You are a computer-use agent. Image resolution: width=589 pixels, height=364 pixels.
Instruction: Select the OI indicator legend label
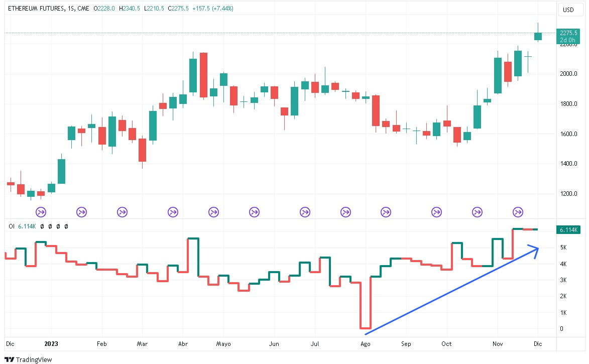(11, 226)
